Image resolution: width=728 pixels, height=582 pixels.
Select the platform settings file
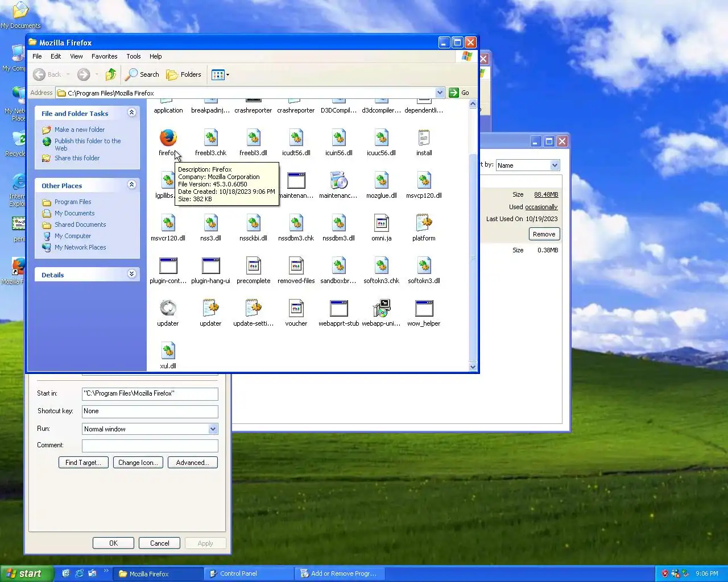[x=424, y=227]
